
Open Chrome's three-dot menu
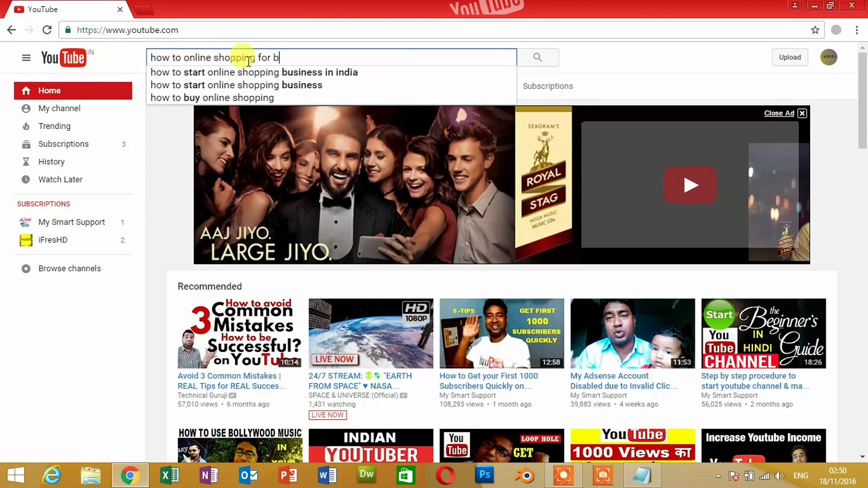pyautogui.click(x=857, y=30)
